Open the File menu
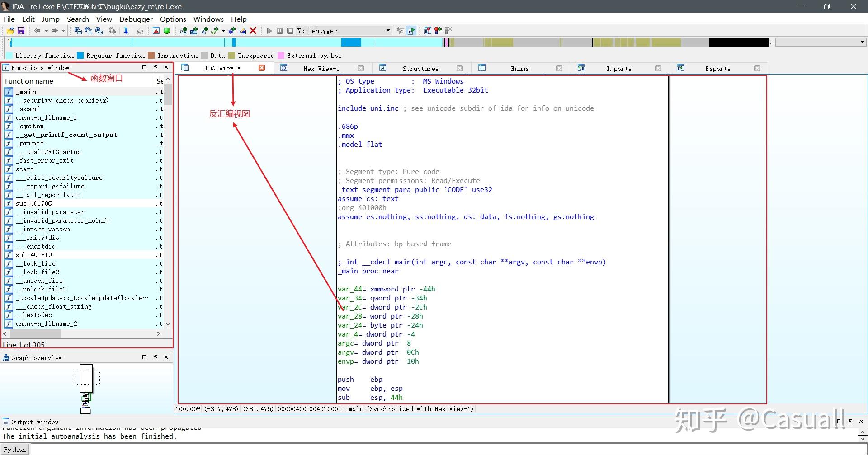The width and height of the screenshot is (868, 455). (9, 19)
